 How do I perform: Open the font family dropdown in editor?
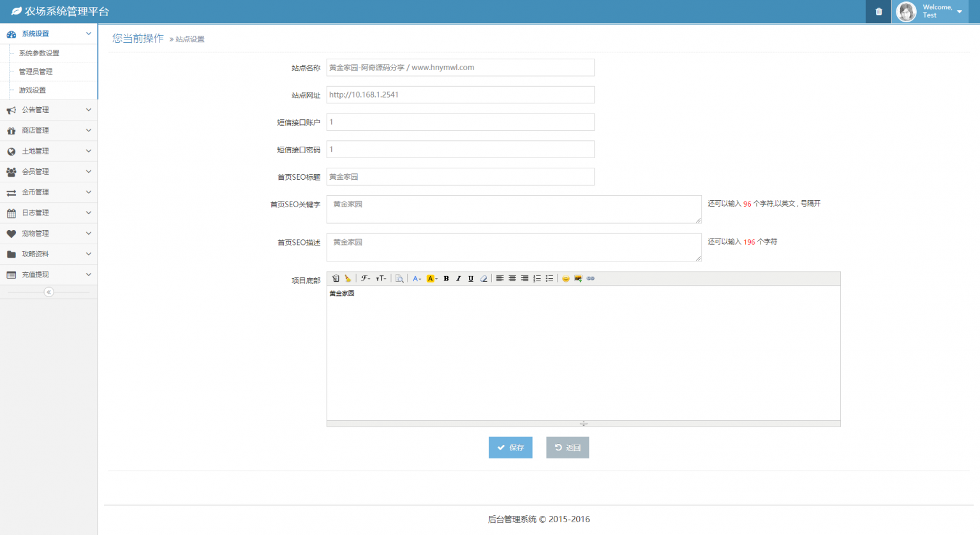point(366,279)
